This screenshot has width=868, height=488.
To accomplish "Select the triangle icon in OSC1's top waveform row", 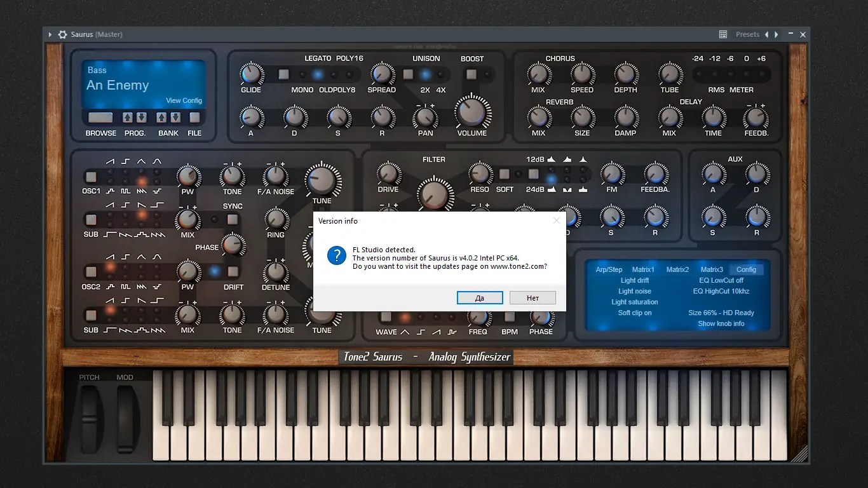I will click(141, 162).
